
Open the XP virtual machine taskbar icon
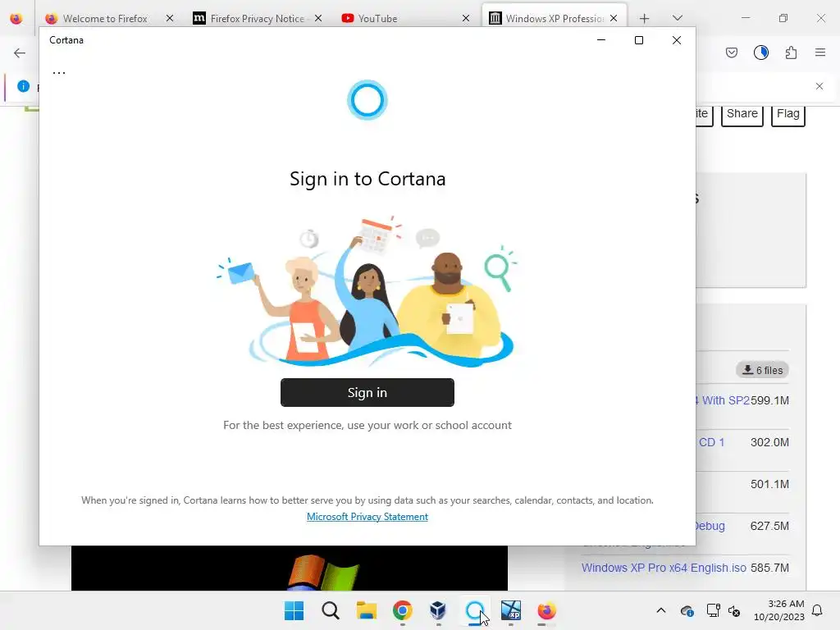(510, 610)
